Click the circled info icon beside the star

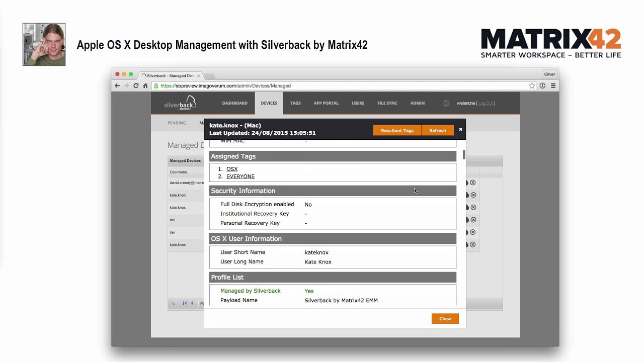click(542, 86)
